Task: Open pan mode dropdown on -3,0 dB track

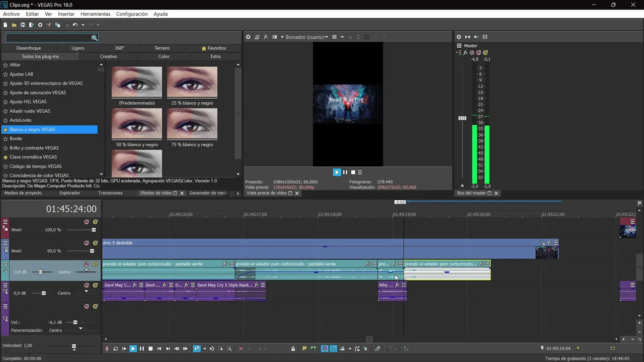Action: pyautogui.click(x=86, y=271)
